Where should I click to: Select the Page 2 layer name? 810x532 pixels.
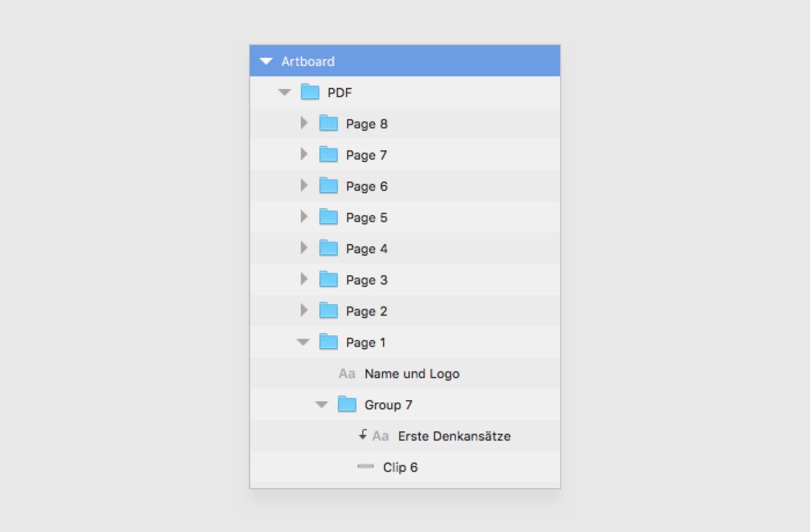click(x=367, y=311)
